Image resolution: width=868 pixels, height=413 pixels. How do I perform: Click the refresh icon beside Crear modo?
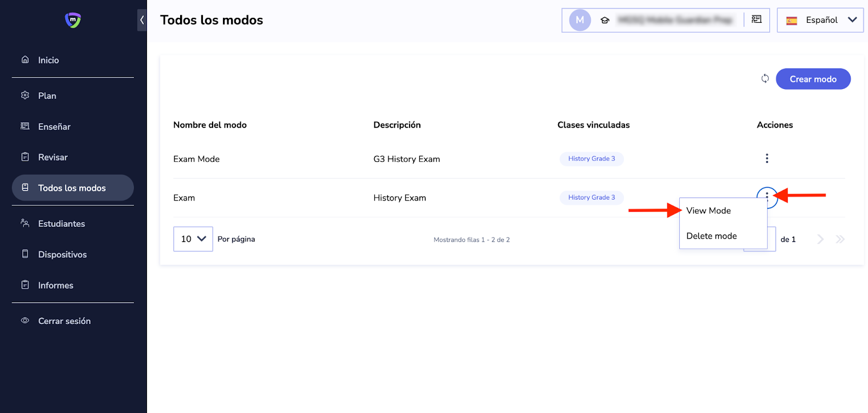[765, 79]
